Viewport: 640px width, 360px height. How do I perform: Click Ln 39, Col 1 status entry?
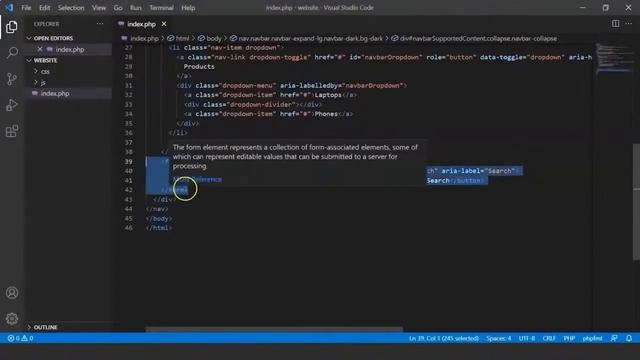click(444, 338)
